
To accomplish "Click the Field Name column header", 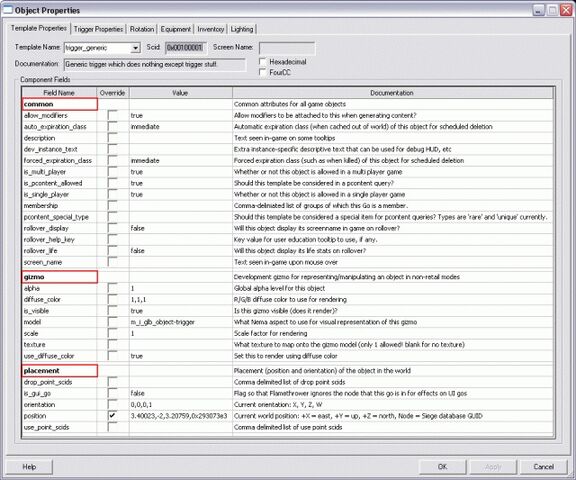I will pos(59,93).
